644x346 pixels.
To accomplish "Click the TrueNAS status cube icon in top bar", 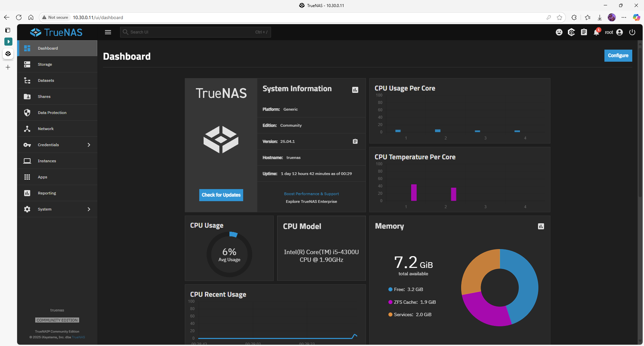I will click(572, 32).
